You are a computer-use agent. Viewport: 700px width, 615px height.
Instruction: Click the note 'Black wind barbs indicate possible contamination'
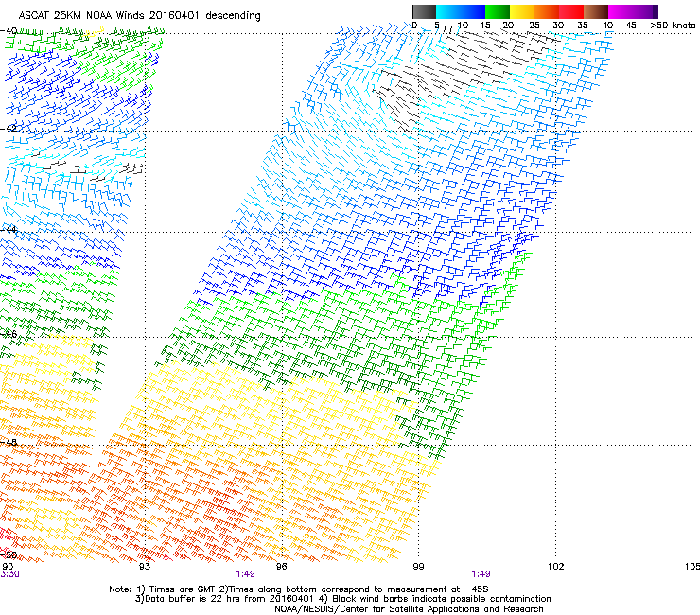point(442,599)
